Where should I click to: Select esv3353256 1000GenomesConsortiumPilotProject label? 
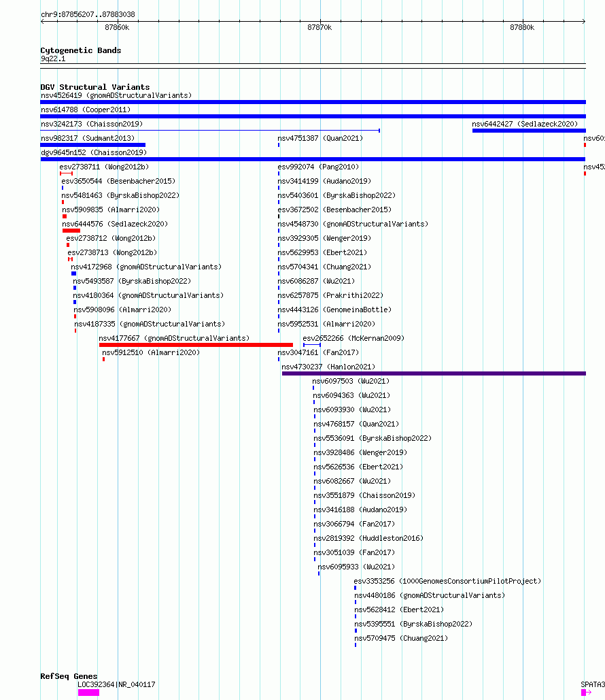[x=447, y=581]
